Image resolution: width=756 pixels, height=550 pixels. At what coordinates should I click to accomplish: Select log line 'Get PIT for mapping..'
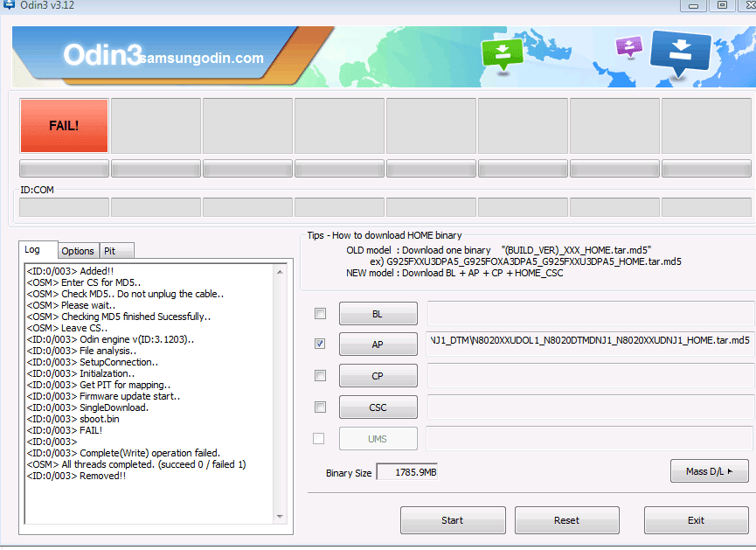(99, 385)
